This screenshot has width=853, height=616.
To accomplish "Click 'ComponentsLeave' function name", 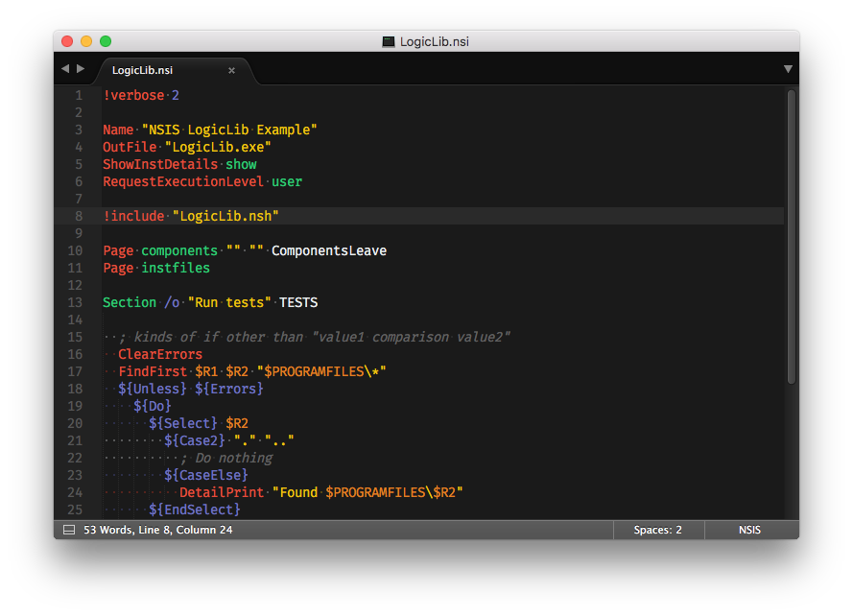I will point(329,250).
